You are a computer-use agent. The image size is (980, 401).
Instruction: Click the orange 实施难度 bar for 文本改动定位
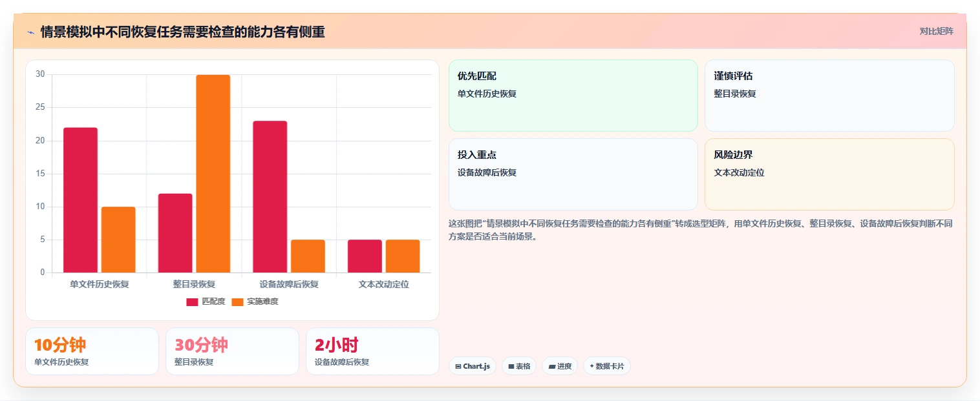click(x=403, y=256)
